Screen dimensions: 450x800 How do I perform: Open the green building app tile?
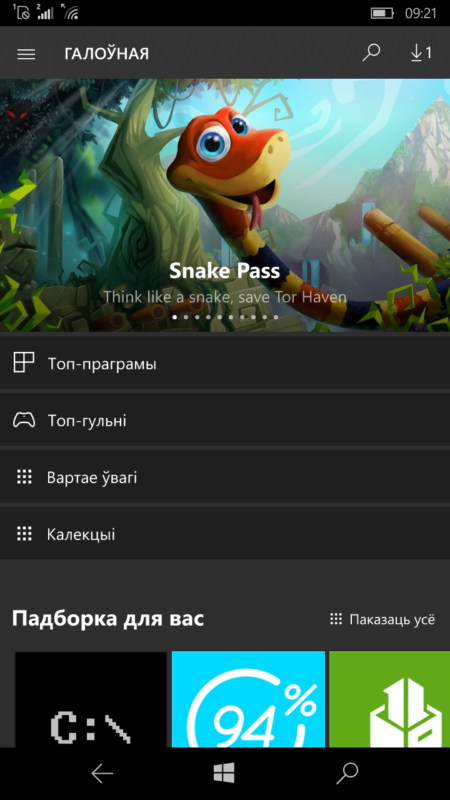pos(390,699)
